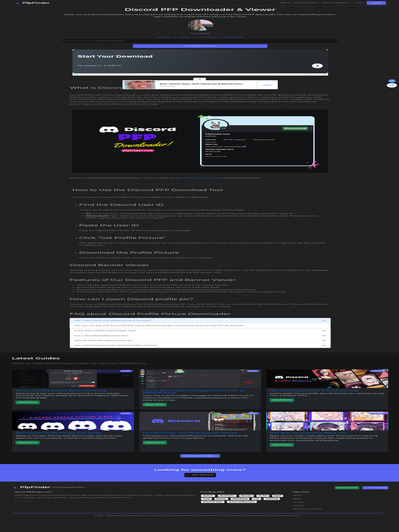The image size is (399, 532).
Task: Open '100+ Best Discord PFPs & Profile Pictures' title
Action: 314,391
